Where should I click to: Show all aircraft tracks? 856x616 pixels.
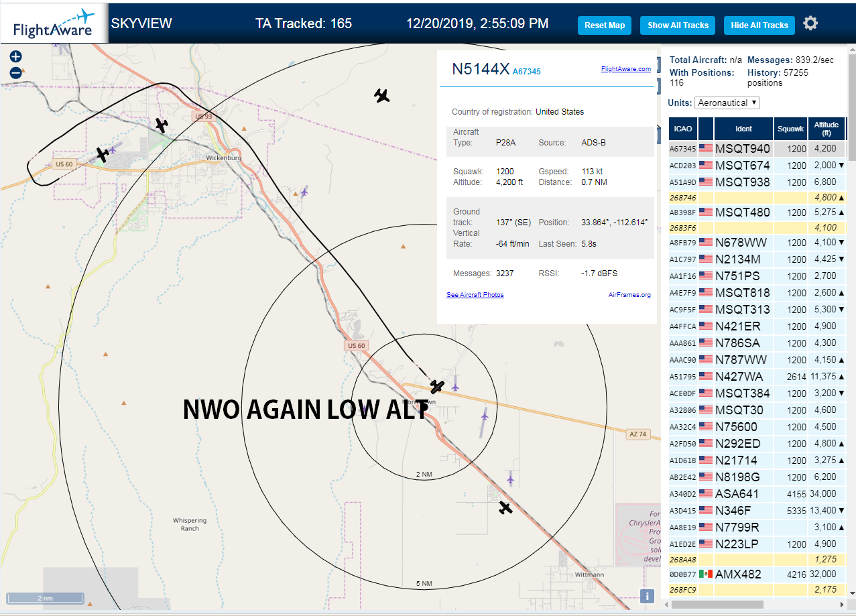678,25
